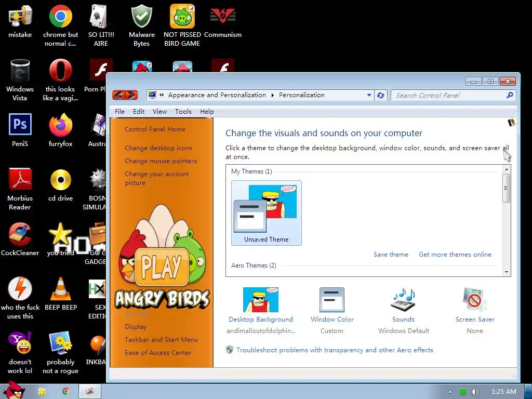Screen dimensions: 532x399
Task: Click the Angry Birds Start button
Action: click(14, 390)
